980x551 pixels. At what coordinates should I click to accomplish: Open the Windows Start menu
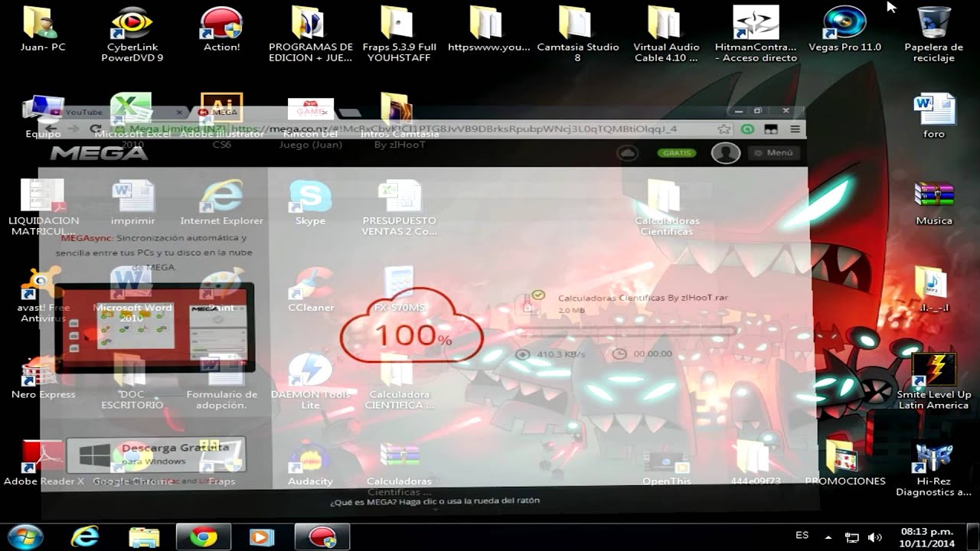pos(25,536)
